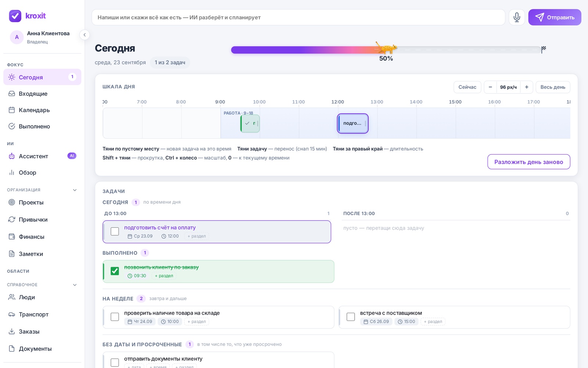Open Документы file icon in sidebar
This screenshot has width=588, height=368.
[x=12, y=348]
